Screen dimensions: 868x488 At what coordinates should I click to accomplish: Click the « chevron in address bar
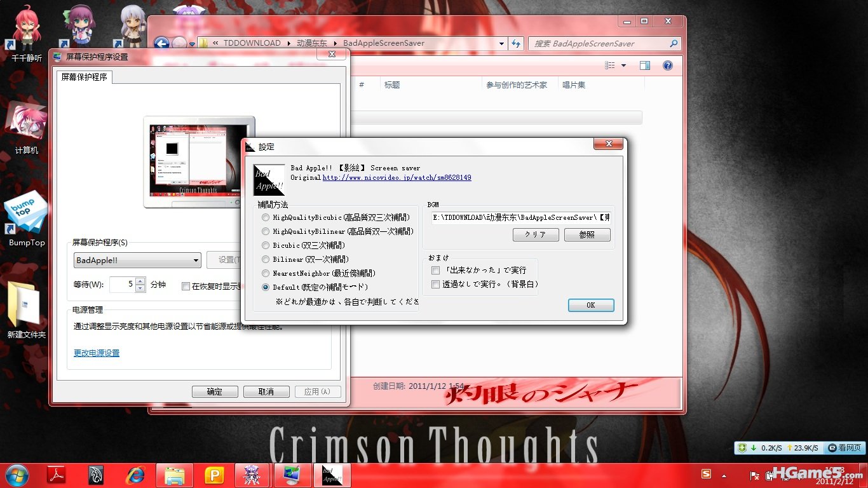pos(216,44)
